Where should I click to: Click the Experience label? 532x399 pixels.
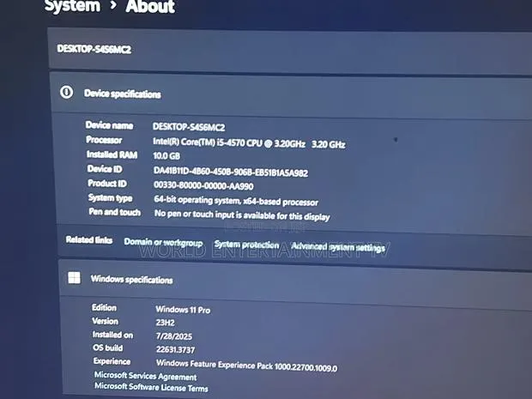(112, 361)
